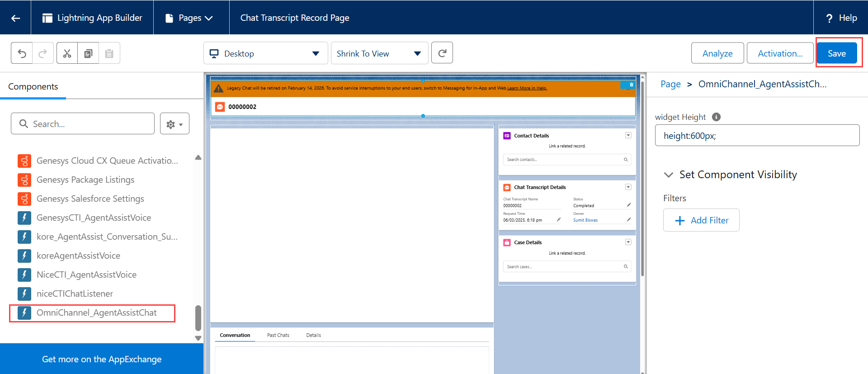The height and width of the screenshot is (374, 868).
Task: Select kore_AgentAssist_Conversation_Su component
Action: pyautogui.click(x=99, y=237)
